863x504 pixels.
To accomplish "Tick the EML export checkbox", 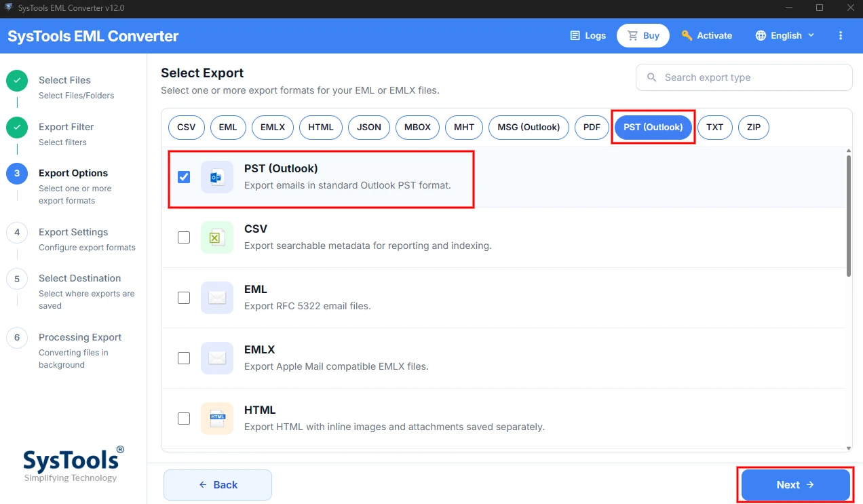I will [x=184, y=298].
